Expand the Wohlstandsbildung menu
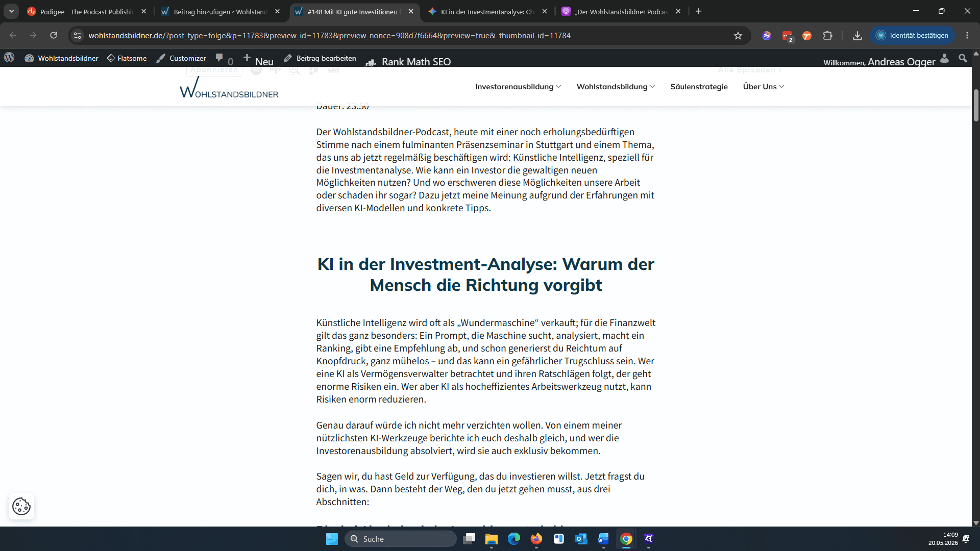 [616, 87]
